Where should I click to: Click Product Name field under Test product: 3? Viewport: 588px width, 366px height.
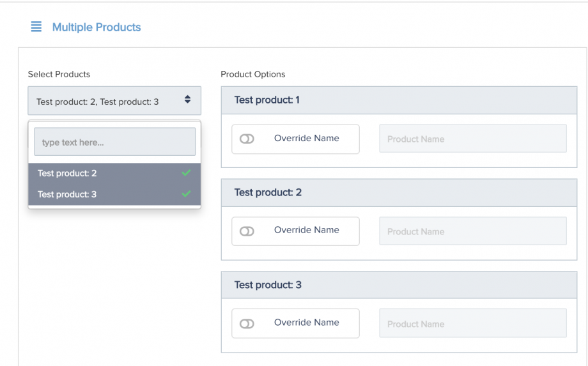click(473, 323)
